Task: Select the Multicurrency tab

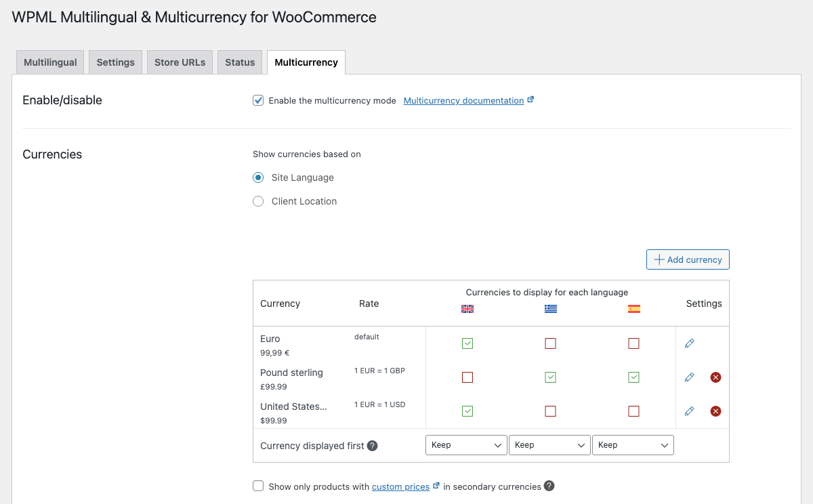Action: tap(306, 62)
